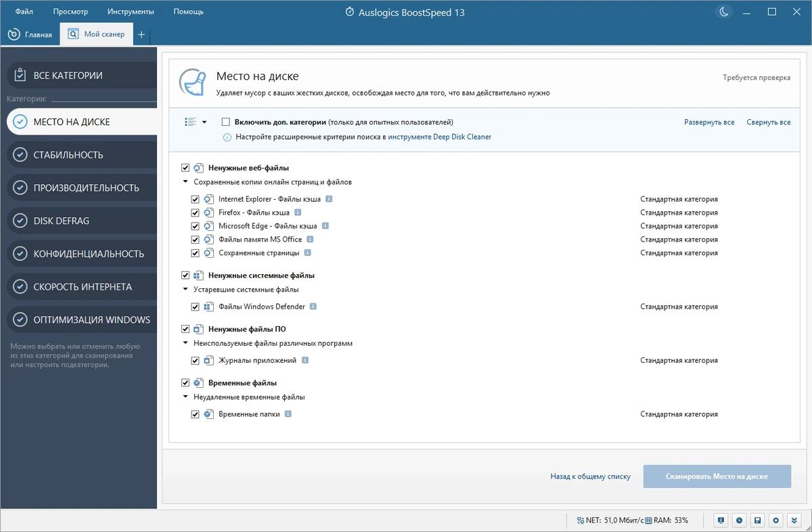Image resolution: width=812 pixels, height=532 pixels.
Task: Switch to the Мой сканер tab
Action: click(97, 34)
